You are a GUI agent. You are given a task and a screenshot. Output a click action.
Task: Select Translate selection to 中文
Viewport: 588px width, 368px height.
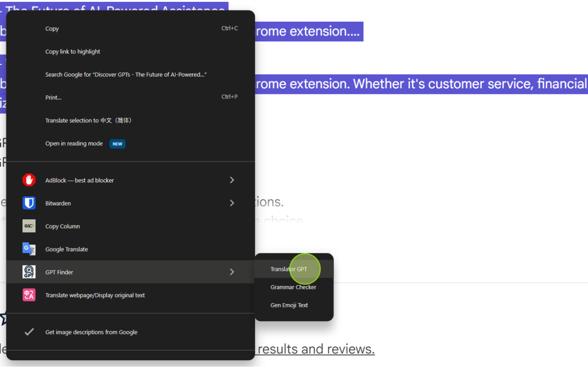[x=130, y=121]
